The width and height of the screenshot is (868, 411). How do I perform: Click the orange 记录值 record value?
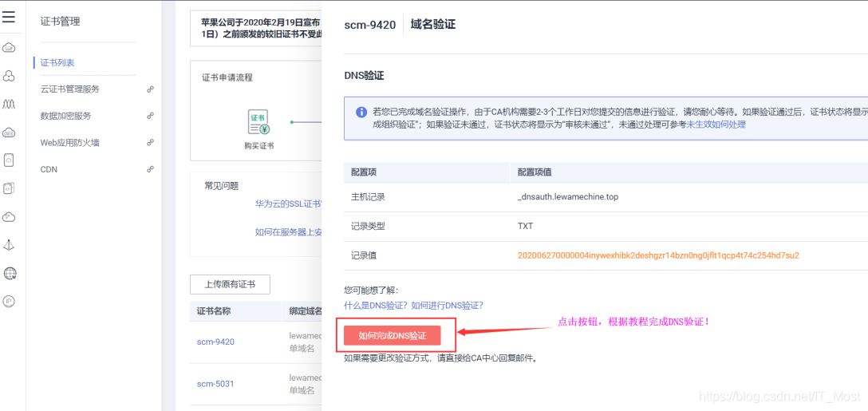click(658, 256)
